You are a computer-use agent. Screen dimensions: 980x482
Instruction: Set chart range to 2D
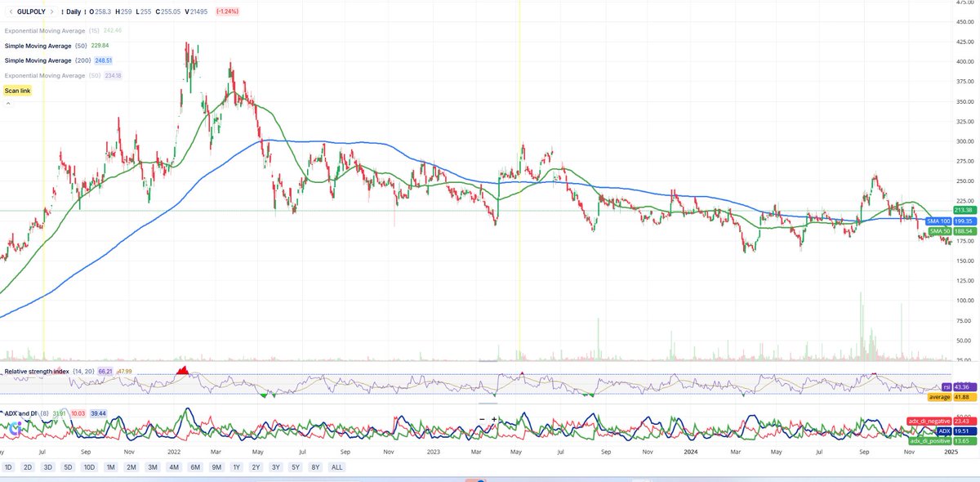28,467
